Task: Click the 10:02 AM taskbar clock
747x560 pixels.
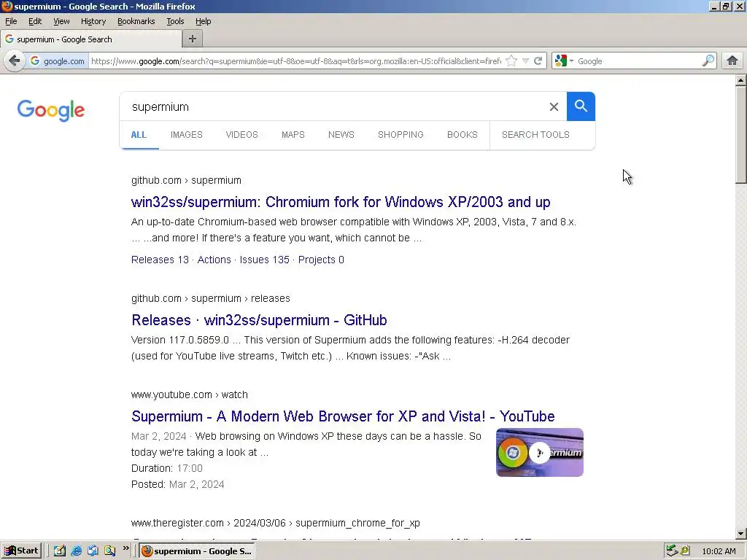Action: 719,551
